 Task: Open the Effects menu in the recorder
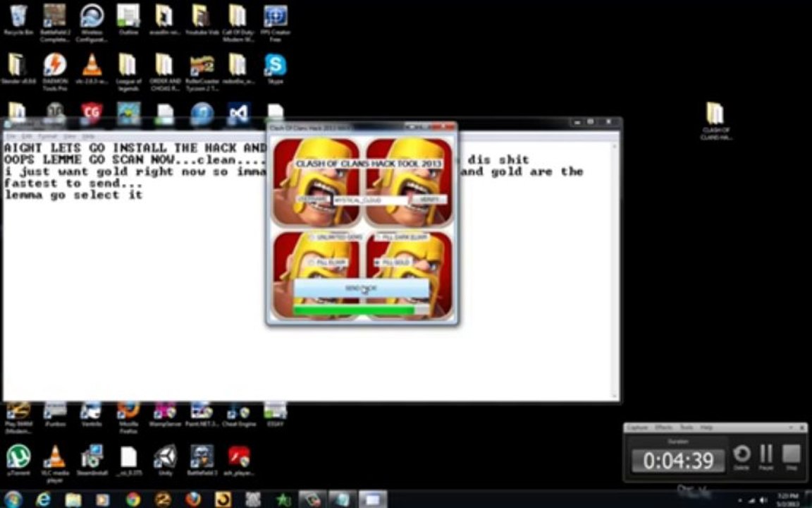point(663,428)
